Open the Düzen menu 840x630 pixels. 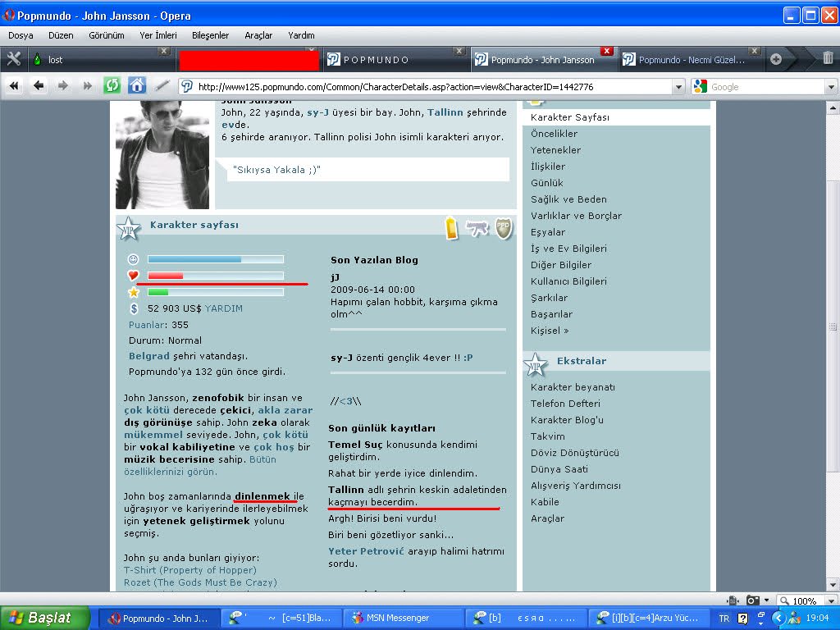[x=61, y=35]
